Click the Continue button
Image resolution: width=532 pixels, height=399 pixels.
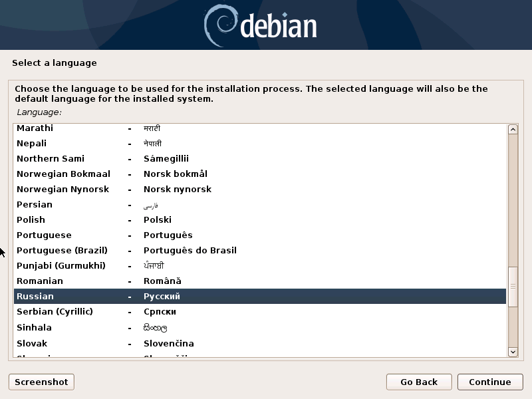pos(490,382)
